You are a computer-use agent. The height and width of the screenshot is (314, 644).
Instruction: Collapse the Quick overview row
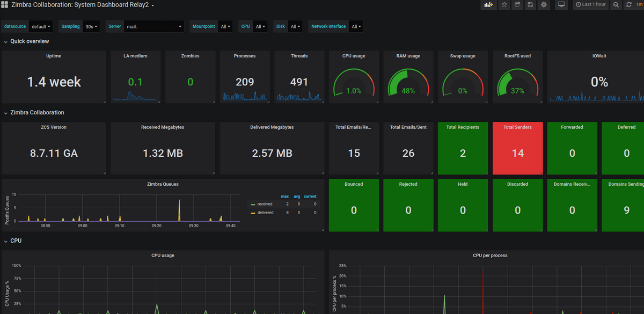click(30, 41)
